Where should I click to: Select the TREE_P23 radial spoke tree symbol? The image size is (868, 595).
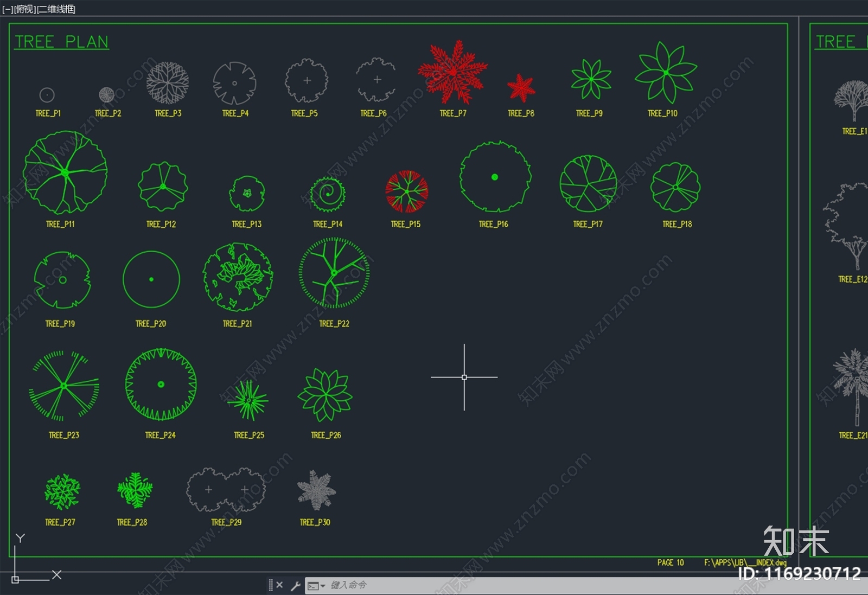64,386
